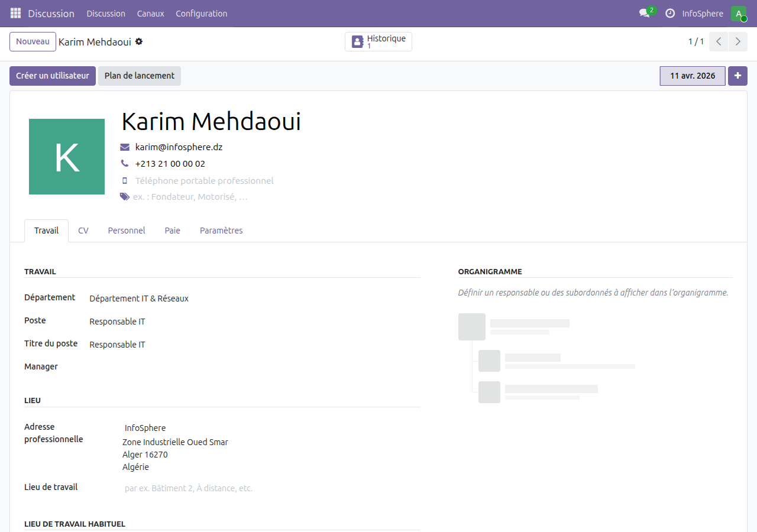Click the Créer un utilisateur button

coord(52,76)
